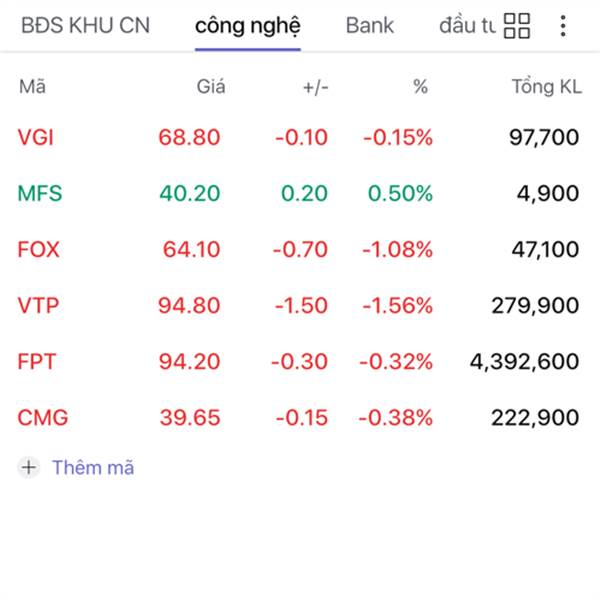Sort by the +/- column header
Screen dimensions: 600x600
click(x=315, y=87)
